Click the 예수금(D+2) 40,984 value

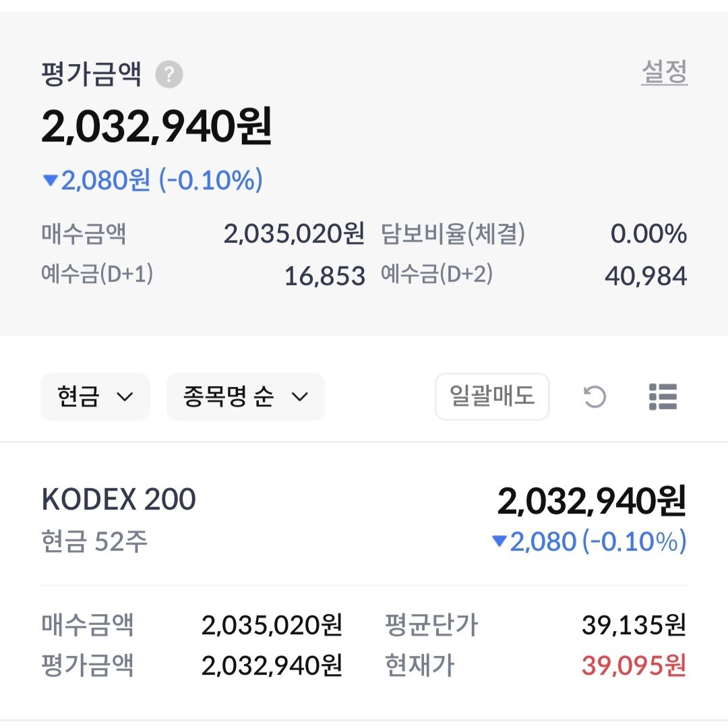click(x=646, y=276)
